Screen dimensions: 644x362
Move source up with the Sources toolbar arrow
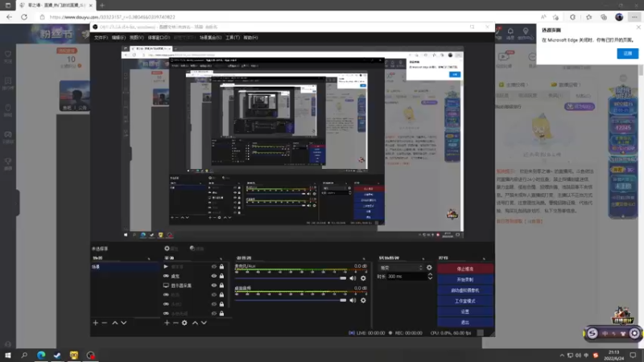(195, 323)
